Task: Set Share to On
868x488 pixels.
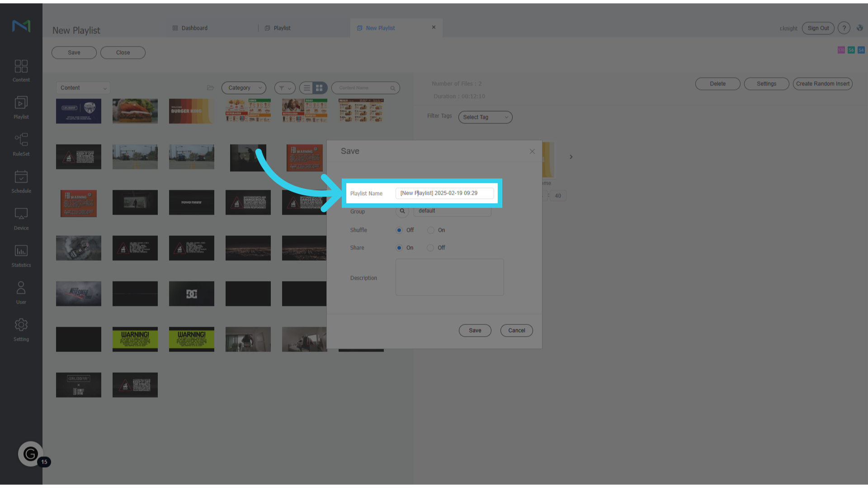Action: coord(399,248)
